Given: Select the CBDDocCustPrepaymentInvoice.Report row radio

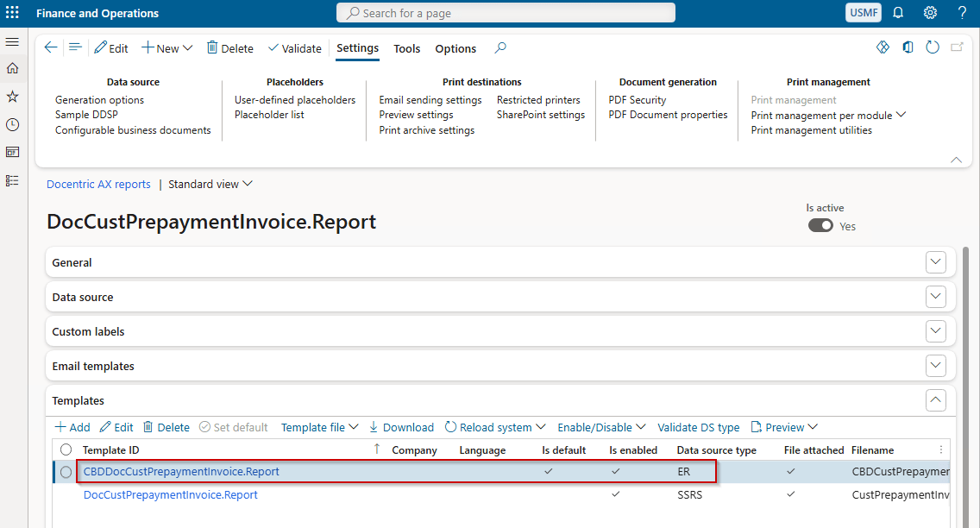Looking at the screenshot, I should pyautogui.click(x=66, y=473).
